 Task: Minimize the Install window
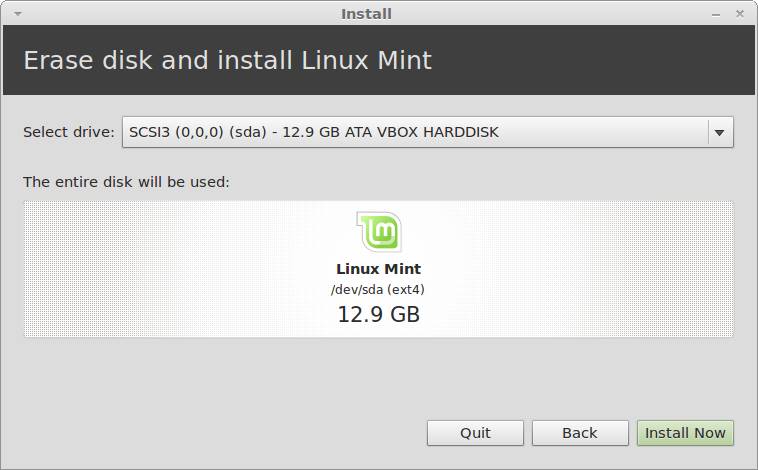point(716,14)
